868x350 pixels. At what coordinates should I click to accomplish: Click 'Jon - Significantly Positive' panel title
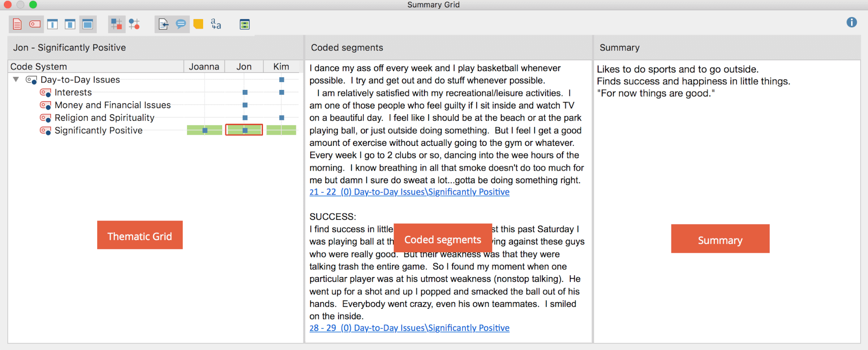tap(69, 48)
